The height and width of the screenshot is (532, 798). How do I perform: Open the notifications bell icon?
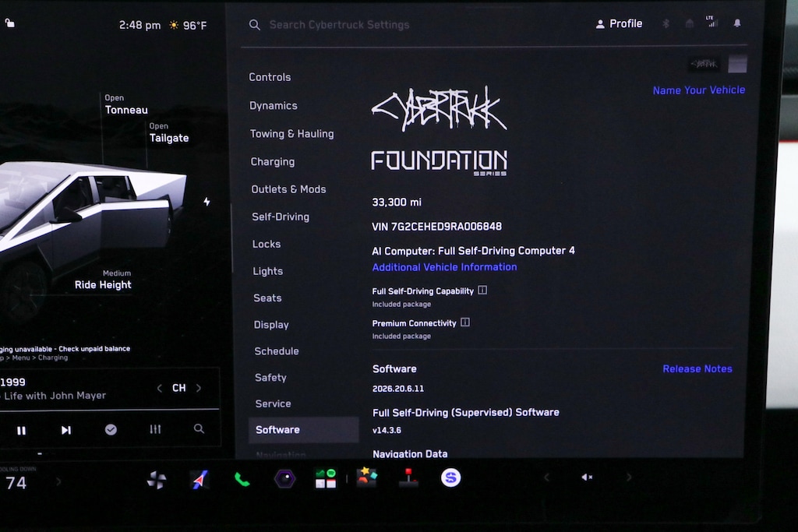coord(737,23)
